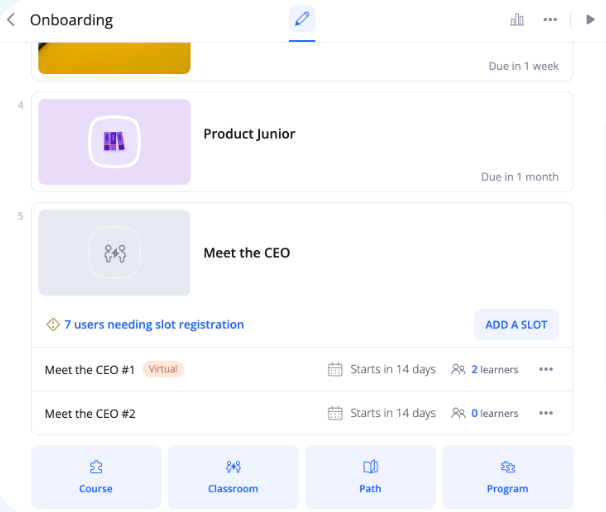Open options menu for Meet the CEO #2
The width and height of the screenshot is (606, 512).
coord(546,413)
